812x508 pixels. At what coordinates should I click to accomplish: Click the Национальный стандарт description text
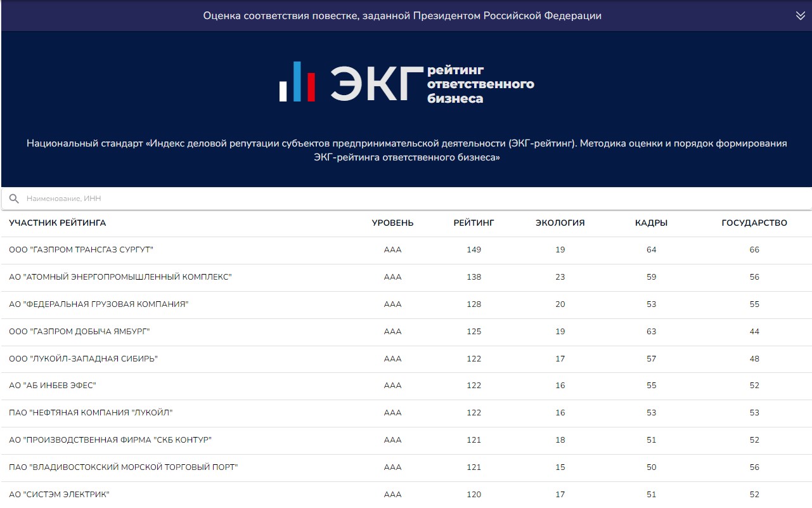(406, 150)
